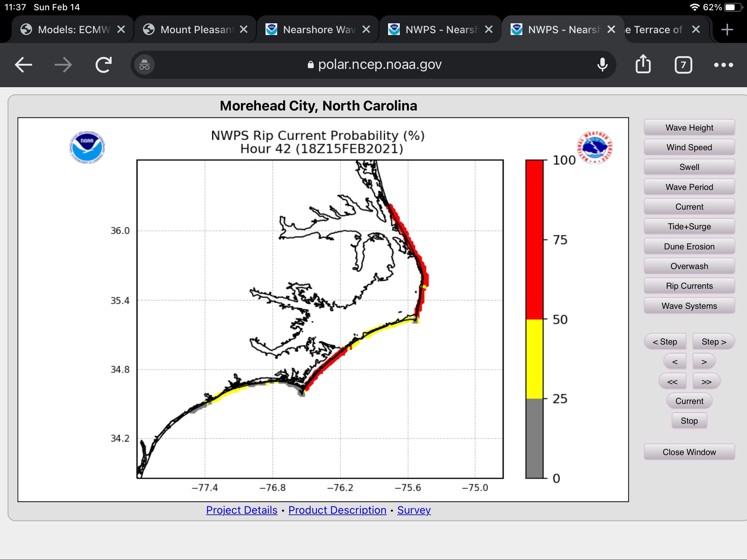Image resolution: width=747 pixels, height=560 pixels.
Task: Reload the current page
Action: (x=103, y=65)
